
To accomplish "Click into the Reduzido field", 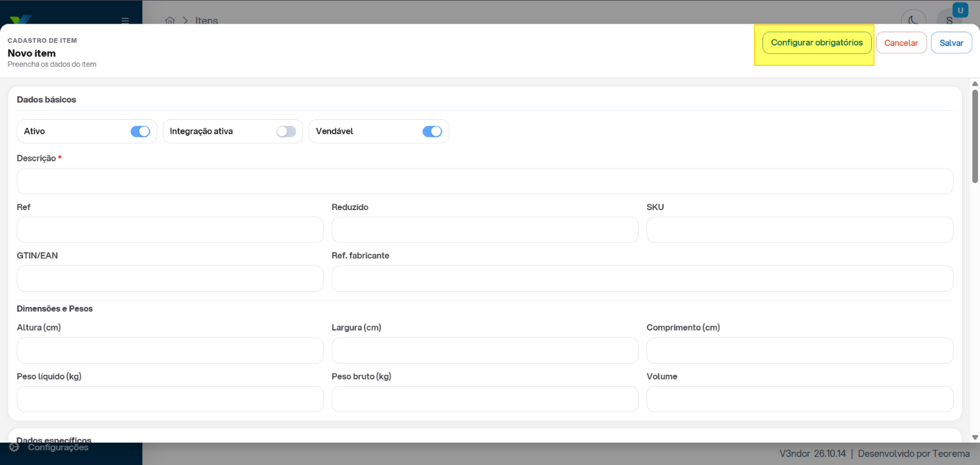I will coord(485,230).
